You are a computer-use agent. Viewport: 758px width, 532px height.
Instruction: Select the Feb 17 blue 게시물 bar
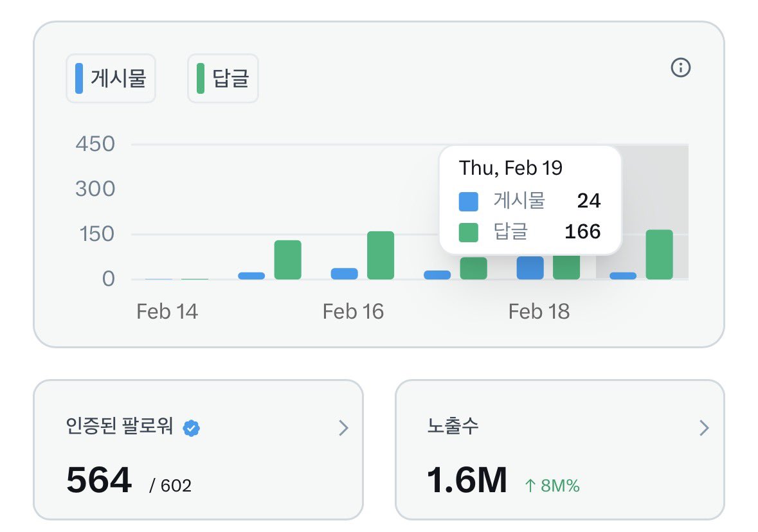(437, 275)
